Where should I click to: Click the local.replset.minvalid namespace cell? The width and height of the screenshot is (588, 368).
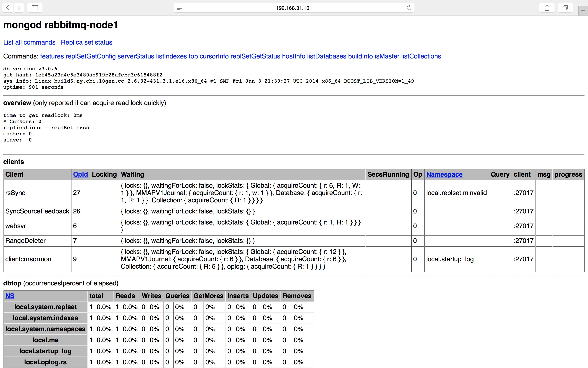point(457,193)
